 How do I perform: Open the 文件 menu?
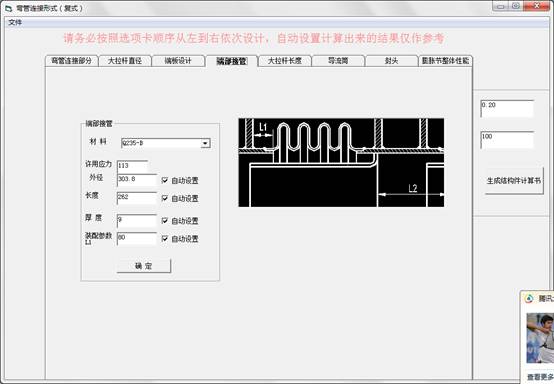tap(15, 23)
